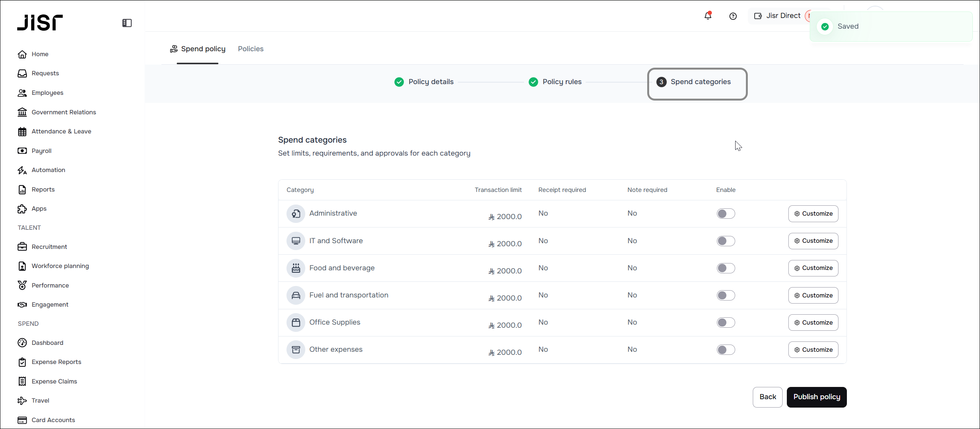The width and height of the screenshot is (980, 429).
Task: Open Dashboard in the Spend section
Action: 47,343
